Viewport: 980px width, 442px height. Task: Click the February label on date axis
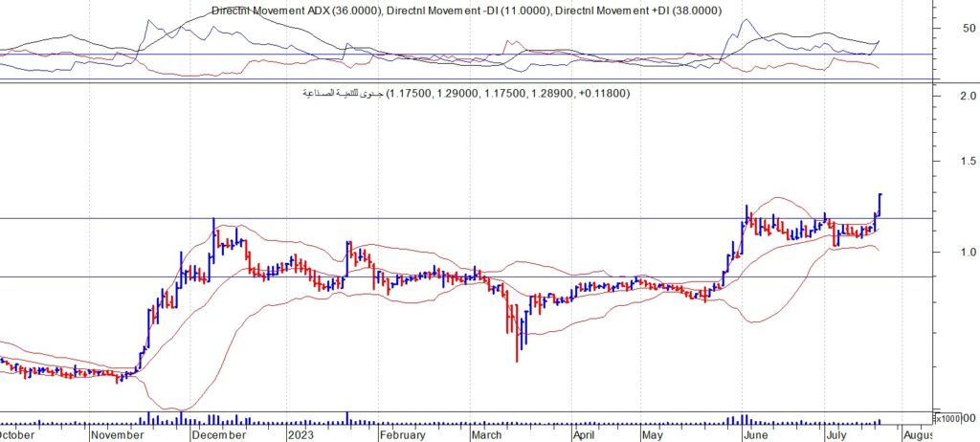click(x=402, y=434)
